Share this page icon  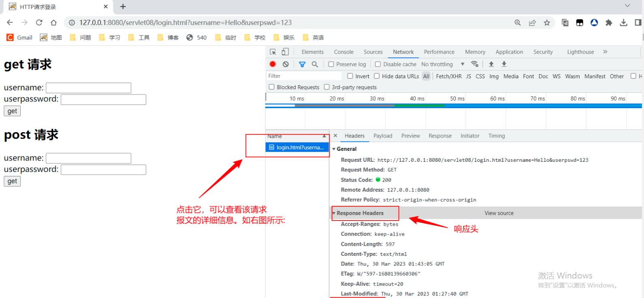pyautogui.click(x=532, y=23)
